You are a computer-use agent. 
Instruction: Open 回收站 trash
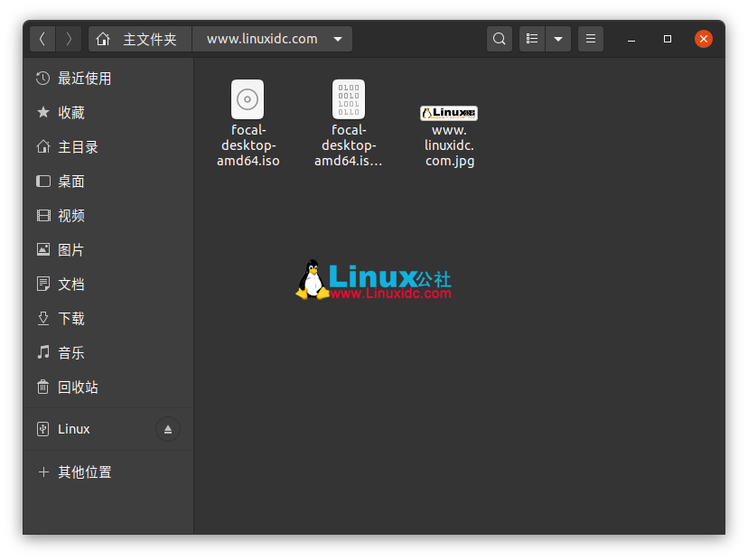[x=78, y=387]
